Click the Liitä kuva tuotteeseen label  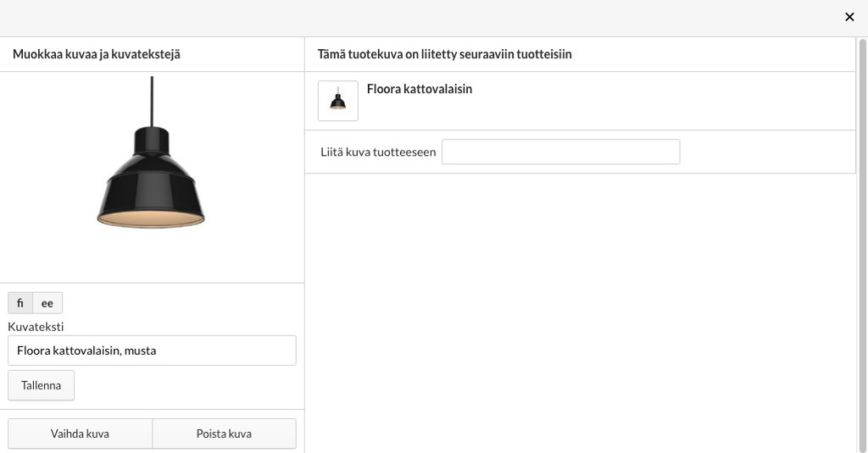coord(378,152)
